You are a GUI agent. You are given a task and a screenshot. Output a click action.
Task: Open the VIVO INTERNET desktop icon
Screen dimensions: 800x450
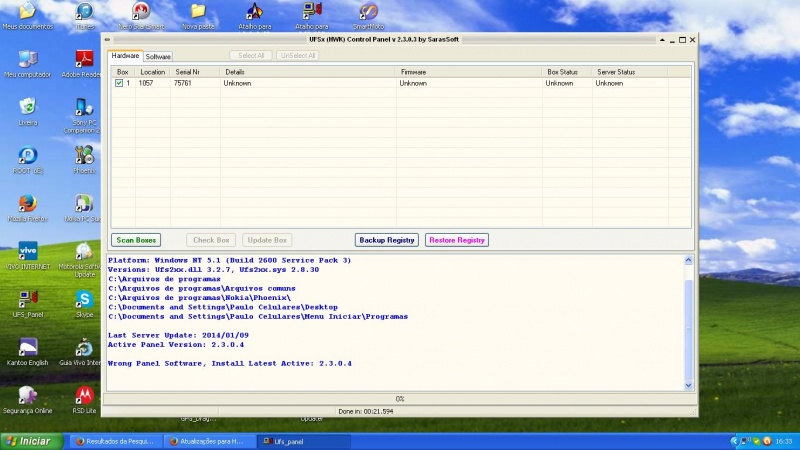pos(28,256)
